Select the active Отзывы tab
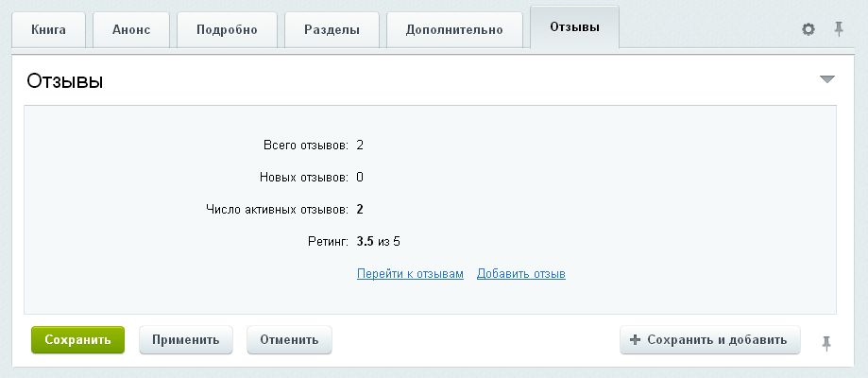868x378 pixels. click(574, 27)
